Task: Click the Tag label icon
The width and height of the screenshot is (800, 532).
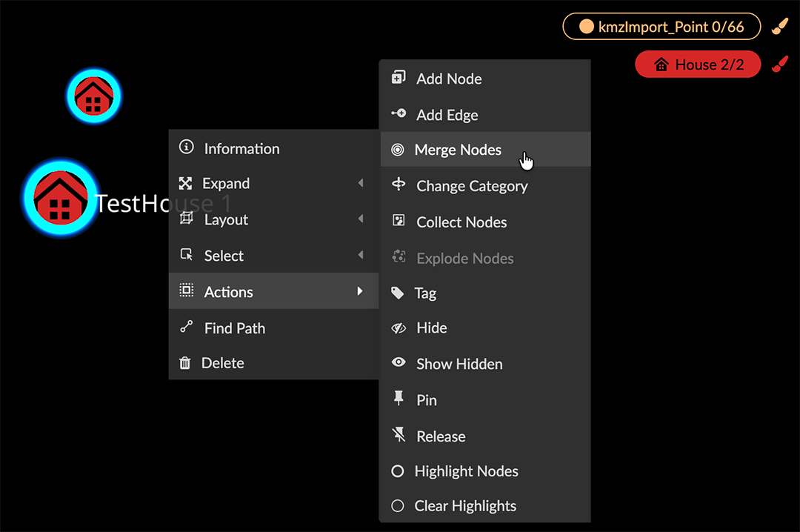Action: tap(398, 293)
